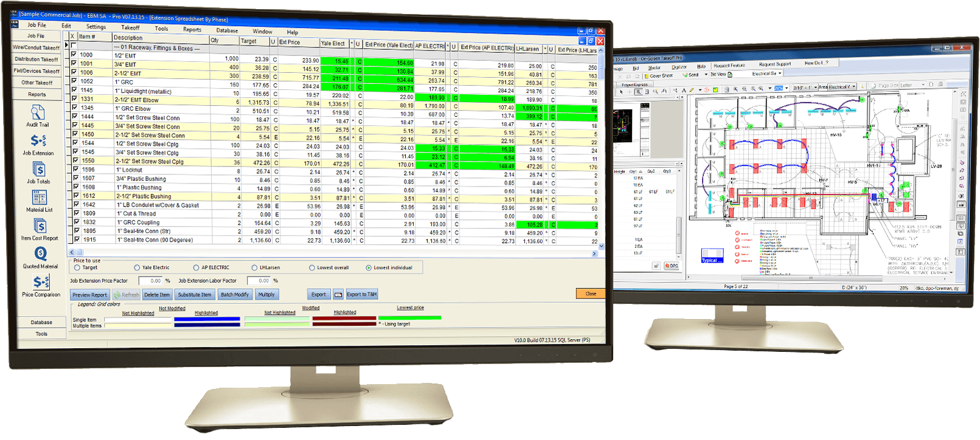Open the Area Electrical dropdown

pos(853,87)
